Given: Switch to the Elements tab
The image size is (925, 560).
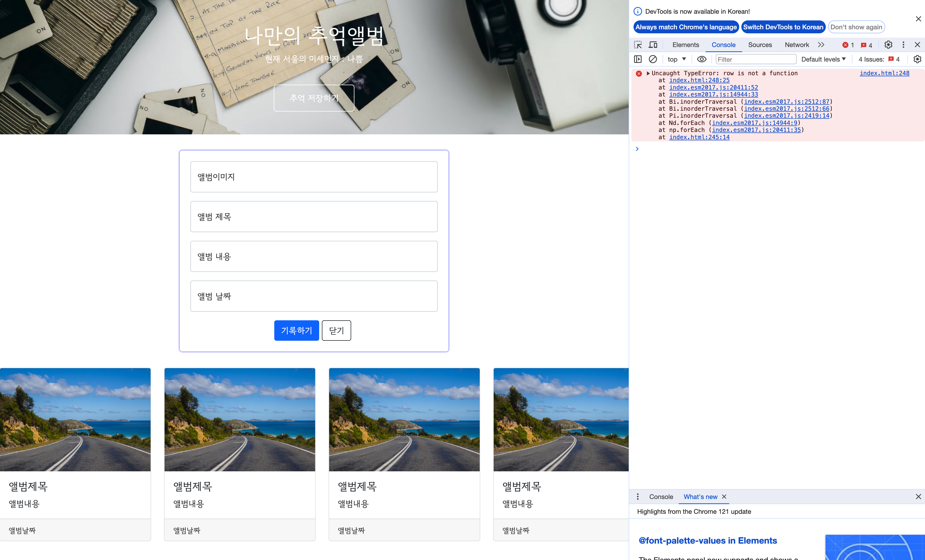Looking at the screenshot, I should click(x=685, y=45).
